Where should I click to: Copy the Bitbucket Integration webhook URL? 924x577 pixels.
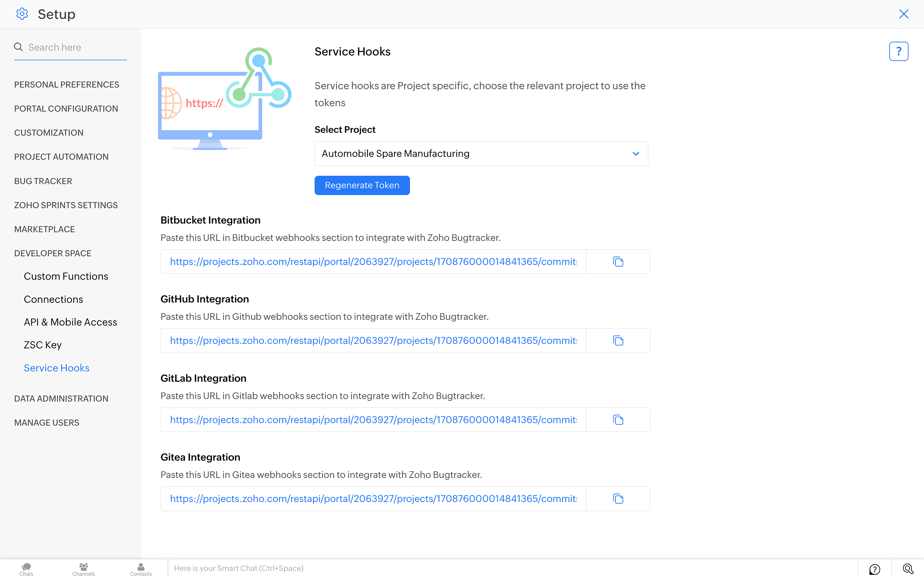(x=618, y=262)
